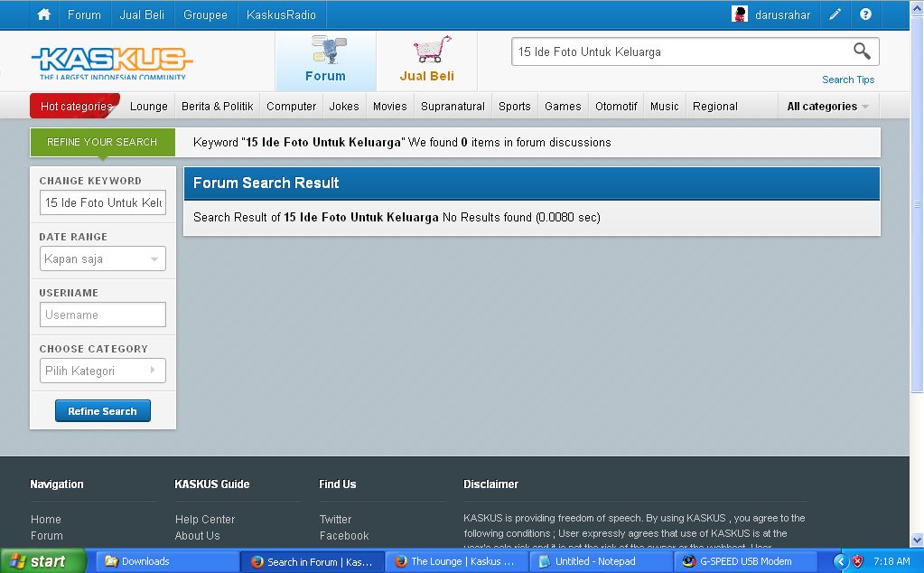Viewport: 924px width, 573px height.
Task: Select the Jual Beli shopping cart icon
Action: click(x=432, y=49)
